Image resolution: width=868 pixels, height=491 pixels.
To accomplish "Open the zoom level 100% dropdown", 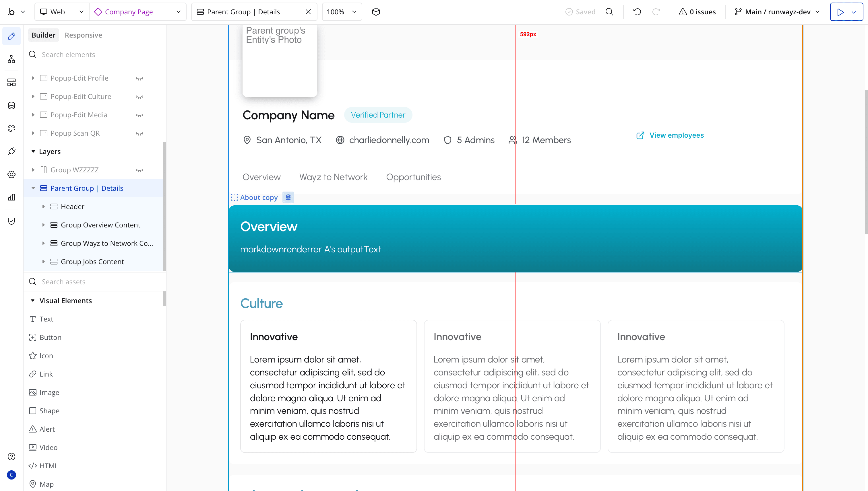I will click(342, 11).
